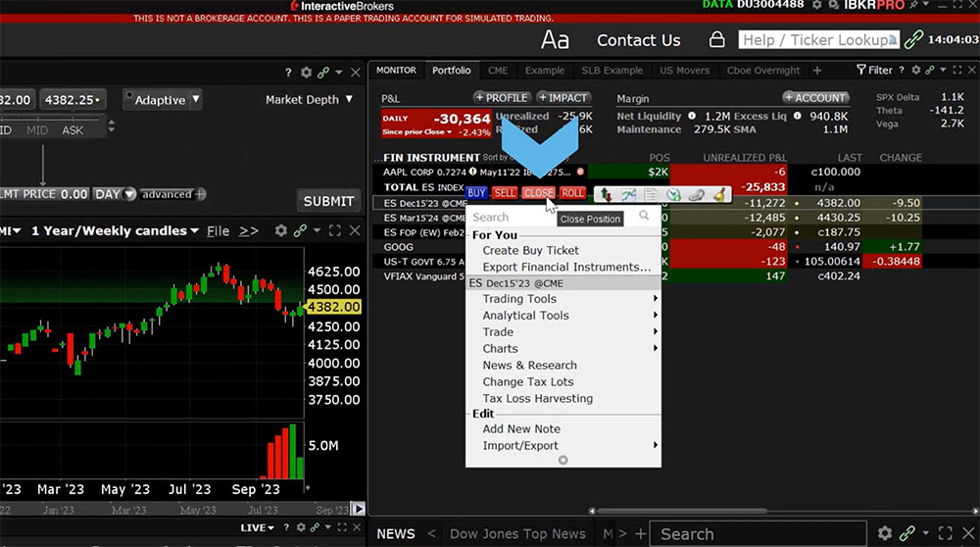This screenshot has height=547, width=980.
Task: Expand the Analytical Tools submenu
Action: 655,315
